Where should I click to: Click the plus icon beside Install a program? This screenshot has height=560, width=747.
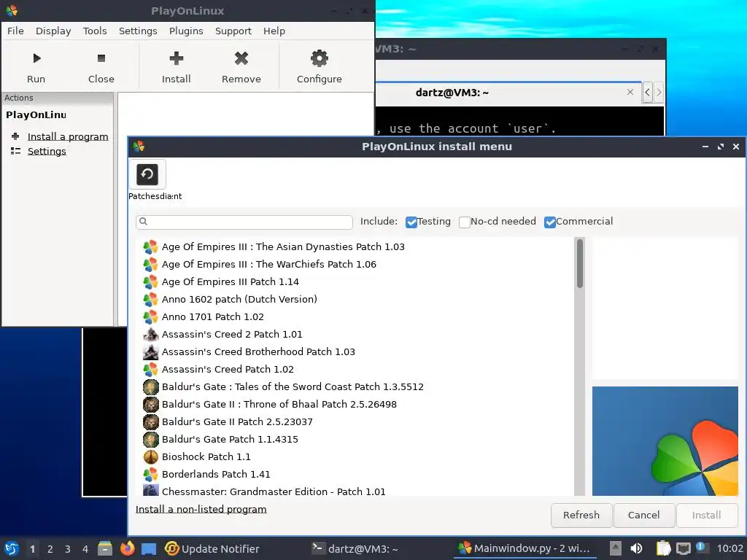15,136
